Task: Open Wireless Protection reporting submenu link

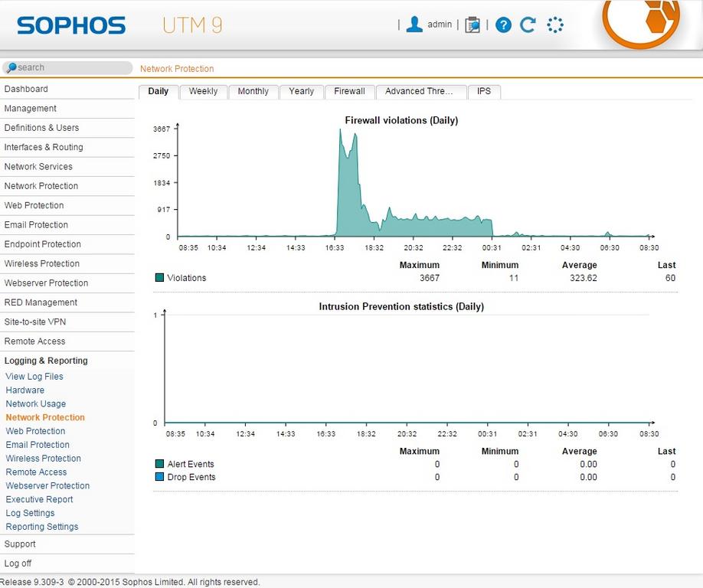Action: point(44,459)
